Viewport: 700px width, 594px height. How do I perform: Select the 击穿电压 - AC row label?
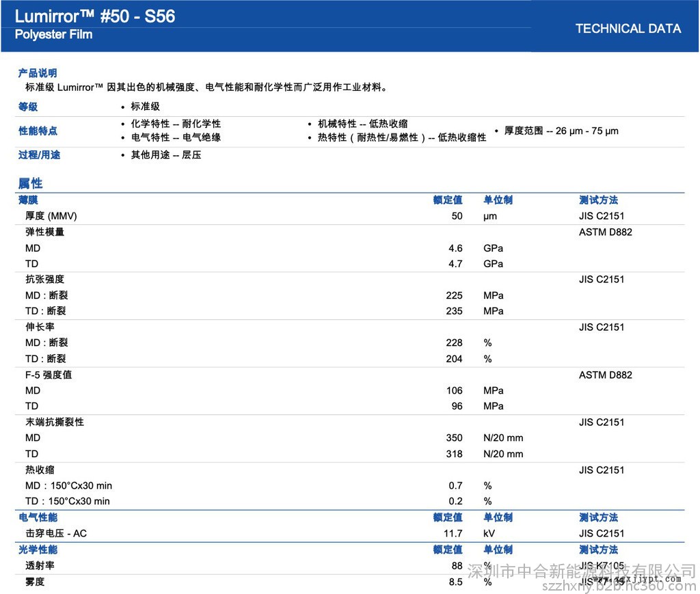click(x=56, y=533)
